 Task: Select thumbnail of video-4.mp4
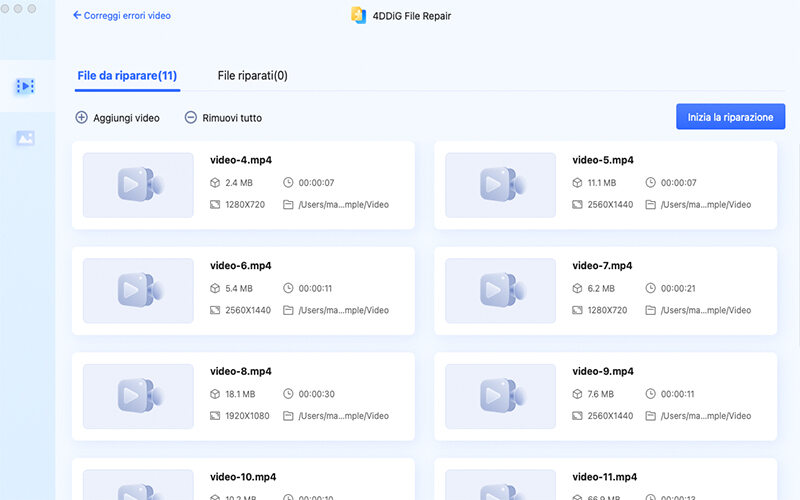(x=138, y=185)
